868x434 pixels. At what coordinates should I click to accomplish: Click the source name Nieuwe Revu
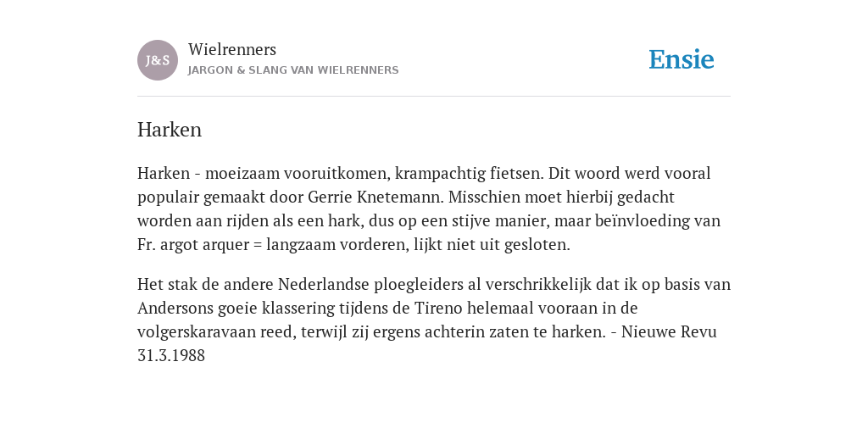[669, 331]
